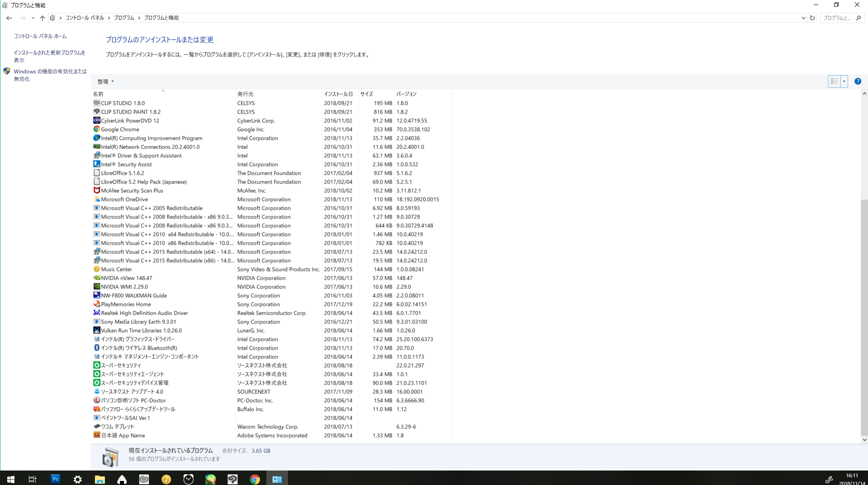The image size is (868, 485).
Task: Click the プログラムと... search field
Action: pyautogui.click(x=837, y=18)
